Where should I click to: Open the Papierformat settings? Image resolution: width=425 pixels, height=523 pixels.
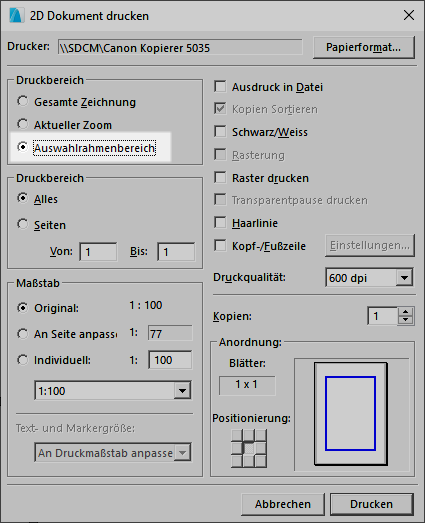pos(364,47)
